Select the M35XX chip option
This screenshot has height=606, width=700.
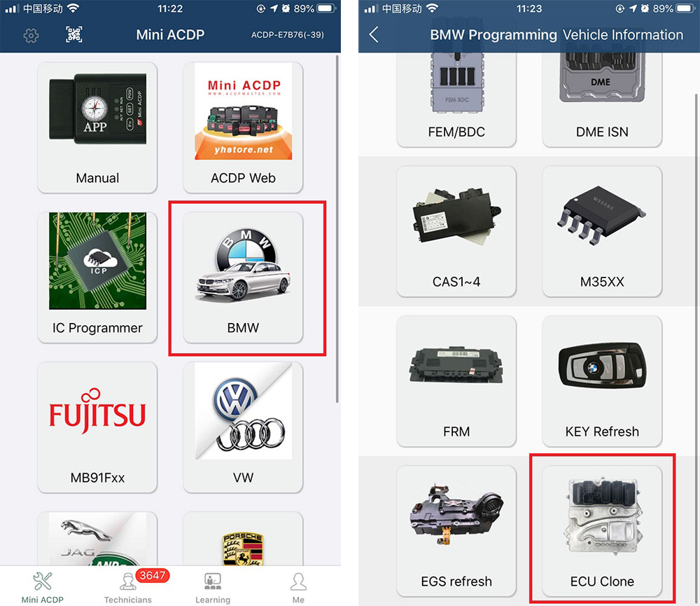click(602, 231)
